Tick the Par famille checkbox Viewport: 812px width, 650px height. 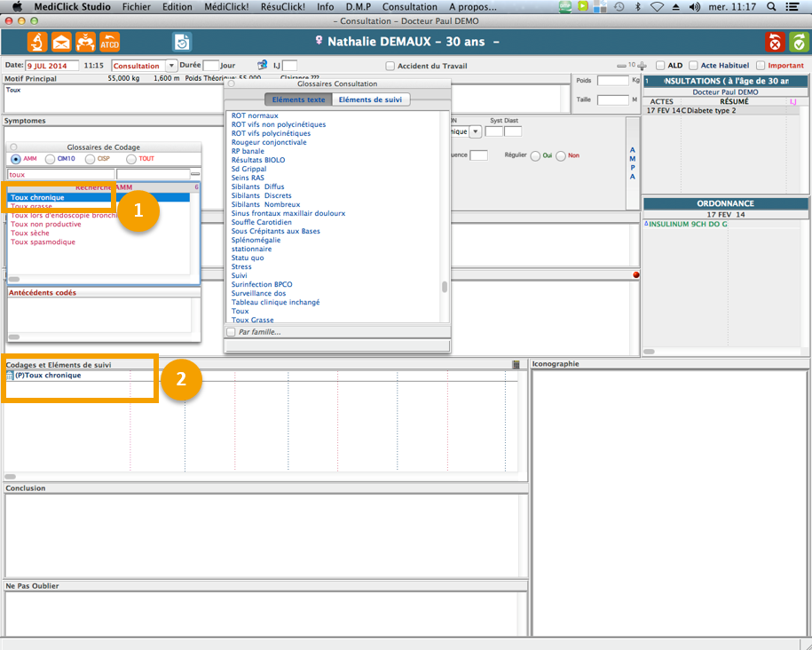click(x=232, y=332)
